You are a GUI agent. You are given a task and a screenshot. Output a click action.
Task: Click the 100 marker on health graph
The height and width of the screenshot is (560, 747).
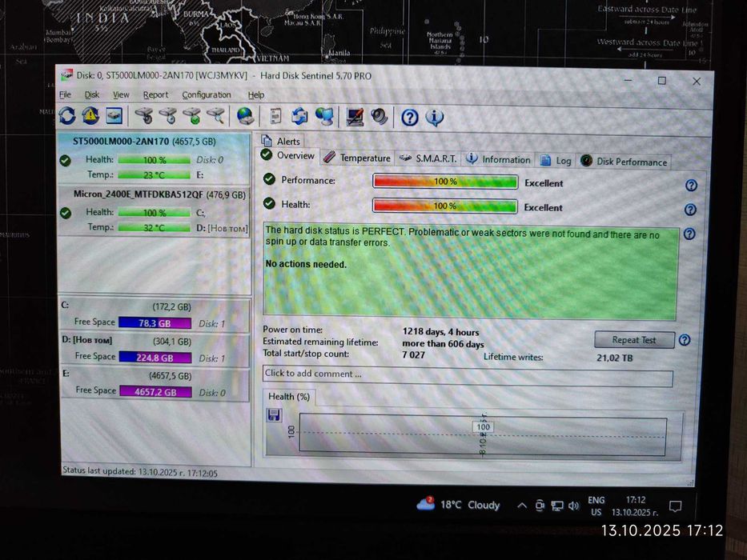pos(483,426)
